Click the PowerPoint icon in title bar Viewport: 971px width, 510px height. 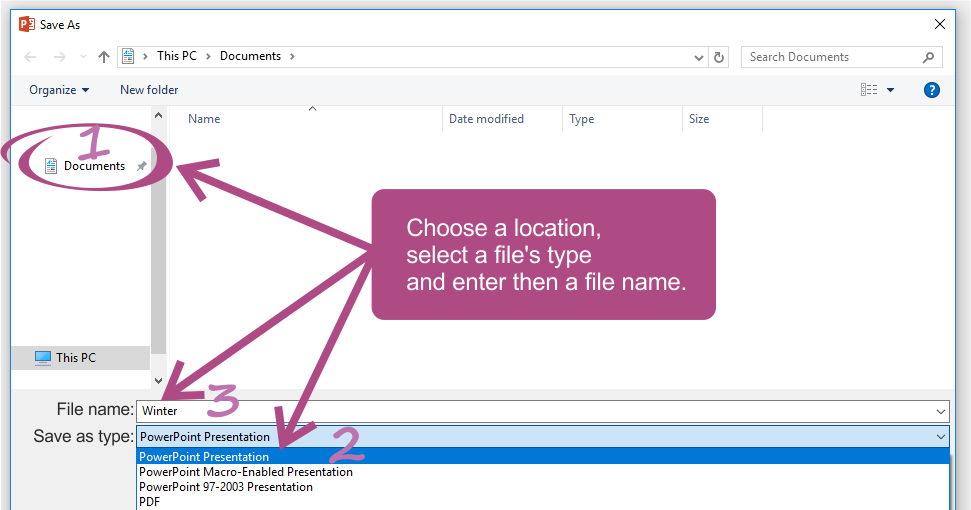pos(27,25)
